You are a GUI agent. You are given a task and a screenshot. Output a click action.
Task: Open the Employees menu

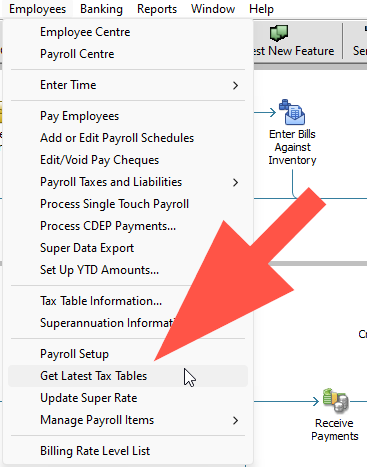click(x=37, y=9)
